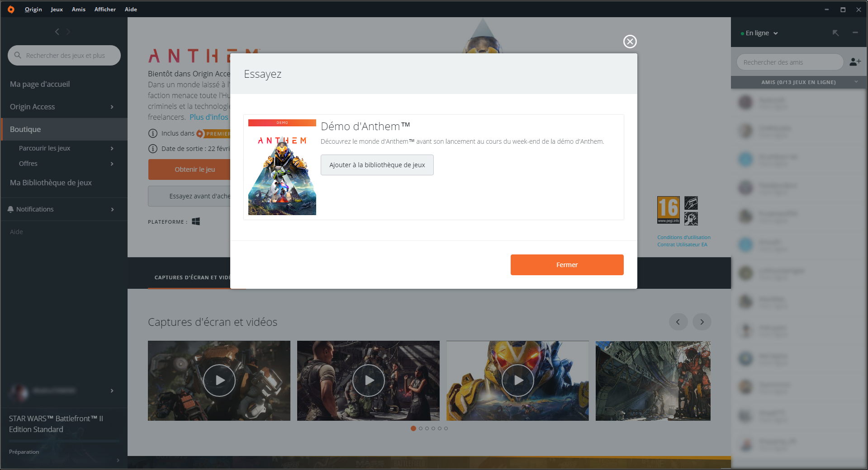Expand the download queue arrow
868x470 pixels.
coord(118,460)
